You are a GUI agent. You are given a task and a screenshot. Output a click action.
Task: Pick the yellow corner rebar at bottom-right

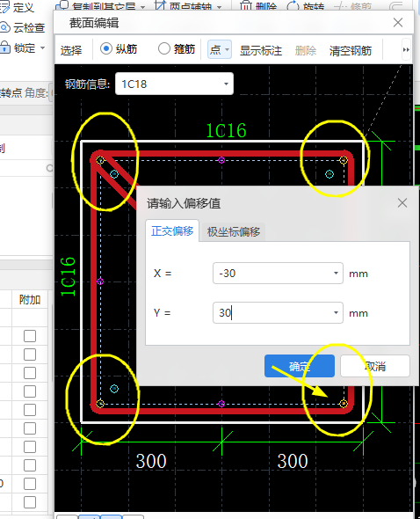point(344,404)
